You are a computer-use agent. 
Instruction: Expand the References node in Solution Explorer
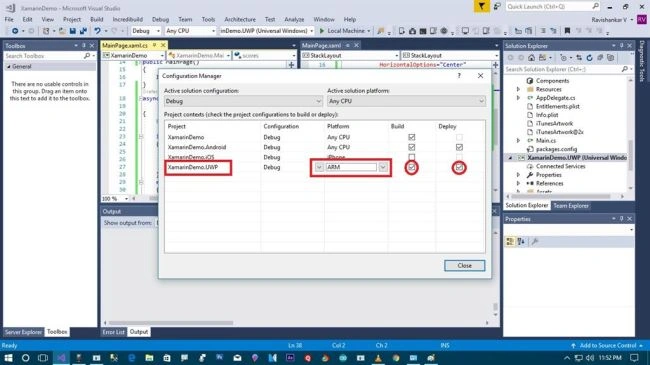pyautogui.click(x=518, y=183)
